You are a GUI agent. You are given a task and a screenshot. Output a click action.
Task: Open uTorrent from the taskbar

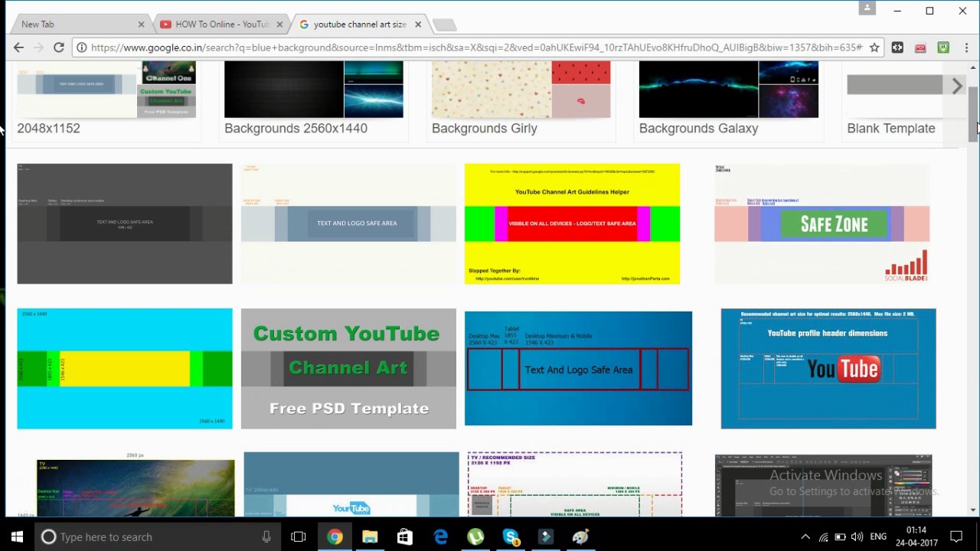click(x=475, y=536)
